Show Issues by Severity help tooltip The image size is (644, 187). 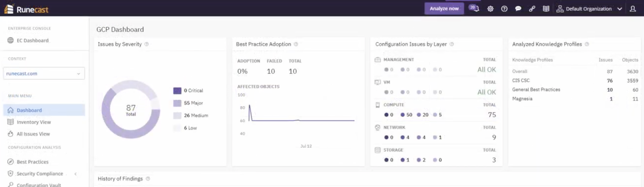[x=147, y=44]
